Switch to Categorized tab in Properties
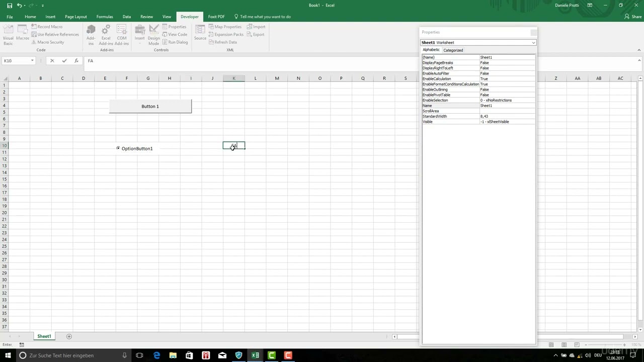This screenshot has height=362, width=644. [x=453, y=50]
